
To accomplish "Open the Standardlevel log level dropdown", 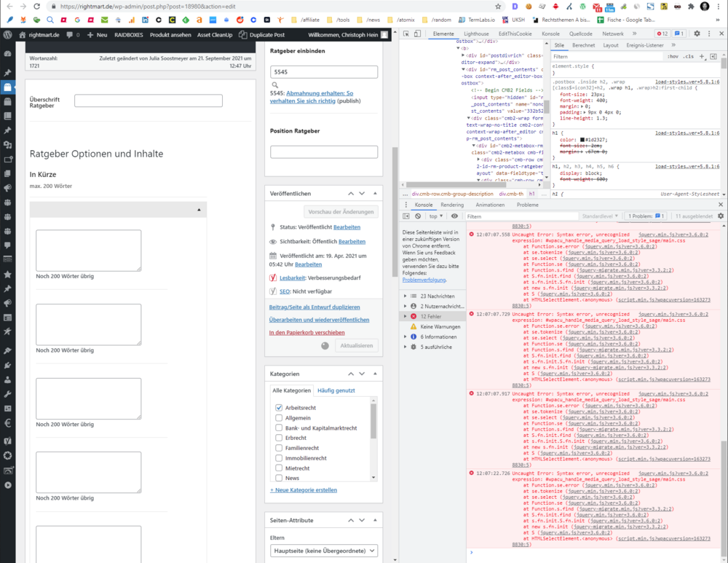I will [600, 216].
